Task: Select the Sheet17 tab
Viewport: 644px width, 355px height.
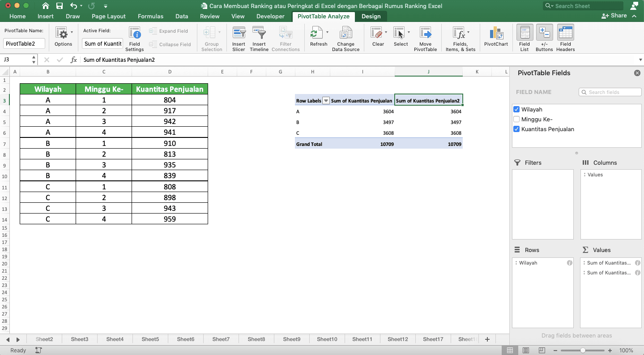Action: (x=433, y=339)
